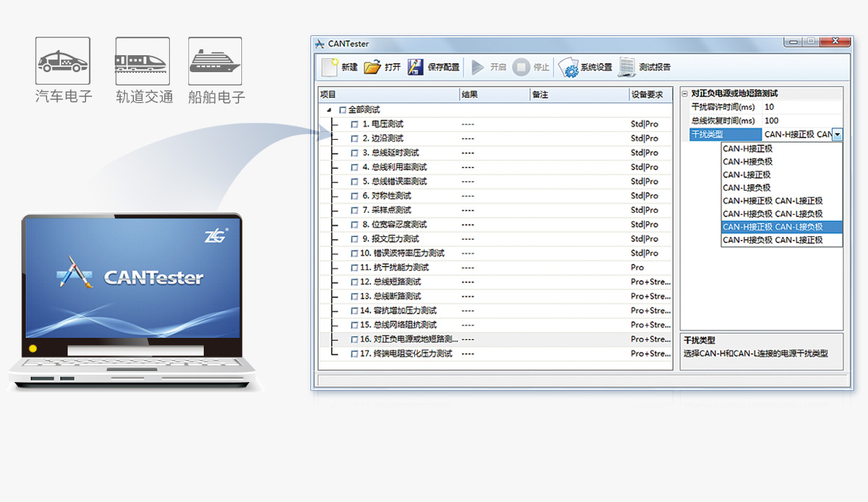Enable the 1. 电压测试 checkbox

click(x=355, y=124)
